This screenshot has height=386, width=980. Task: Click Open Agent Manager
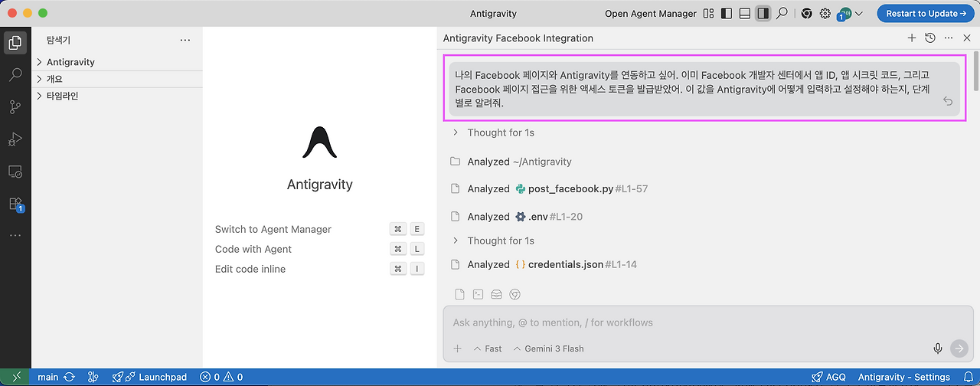click(x=651, y=13)
